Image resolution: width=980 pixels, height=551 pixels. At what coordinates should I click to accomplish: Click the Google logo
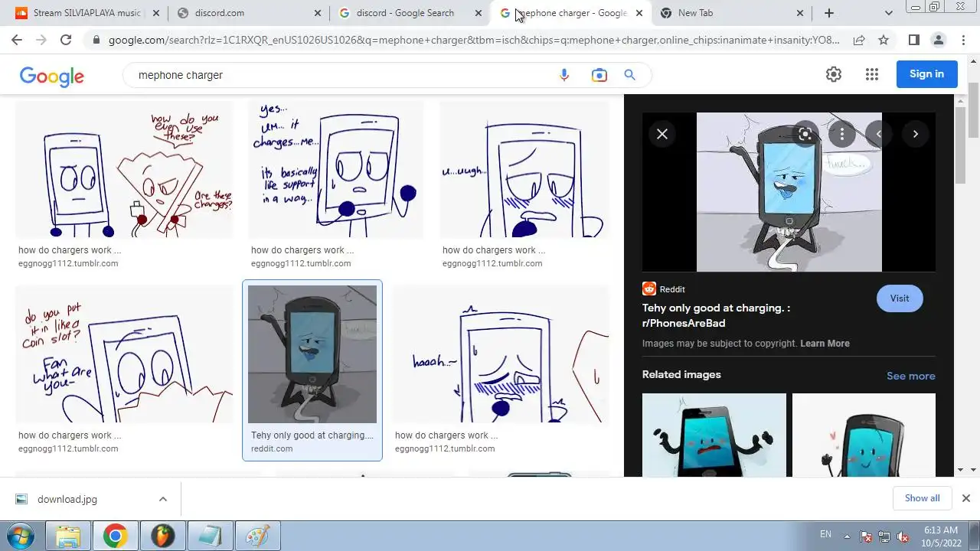point(52,76)
